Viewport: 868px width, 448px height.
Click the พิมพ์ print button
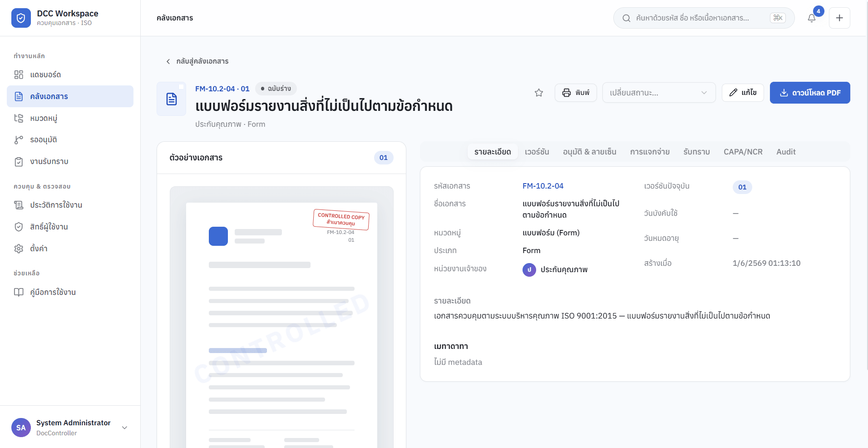[576, 93]
